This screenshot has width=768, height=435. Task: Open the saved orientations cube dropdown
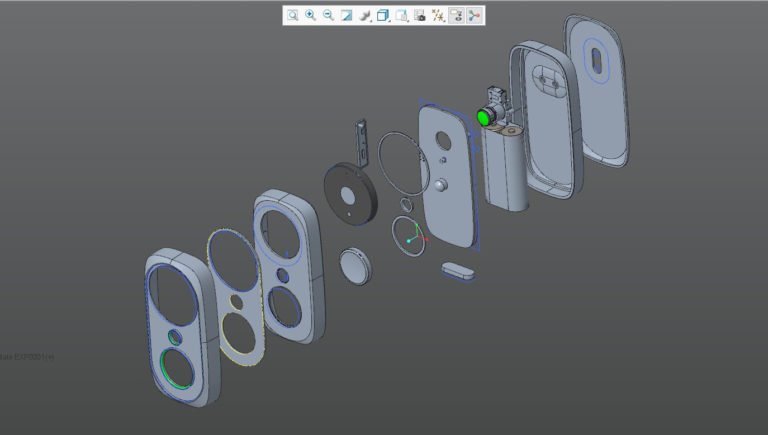point(383,15)
